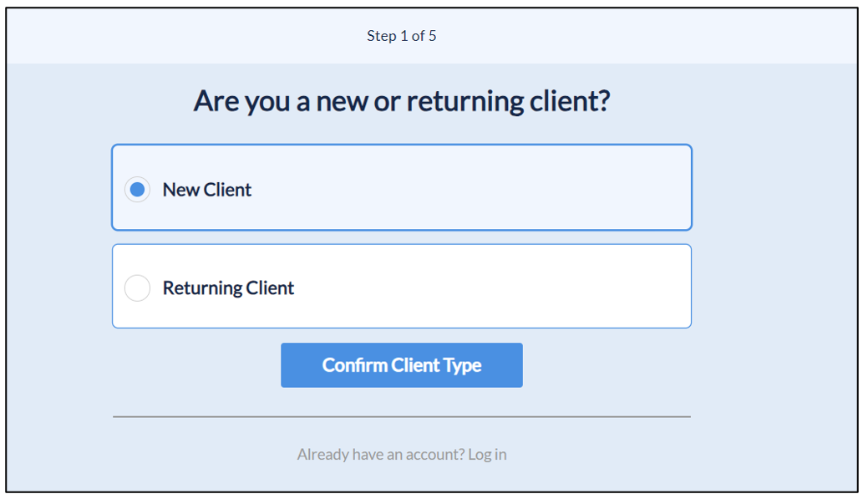Click the "Returning Client" label text

coord(228,288)
